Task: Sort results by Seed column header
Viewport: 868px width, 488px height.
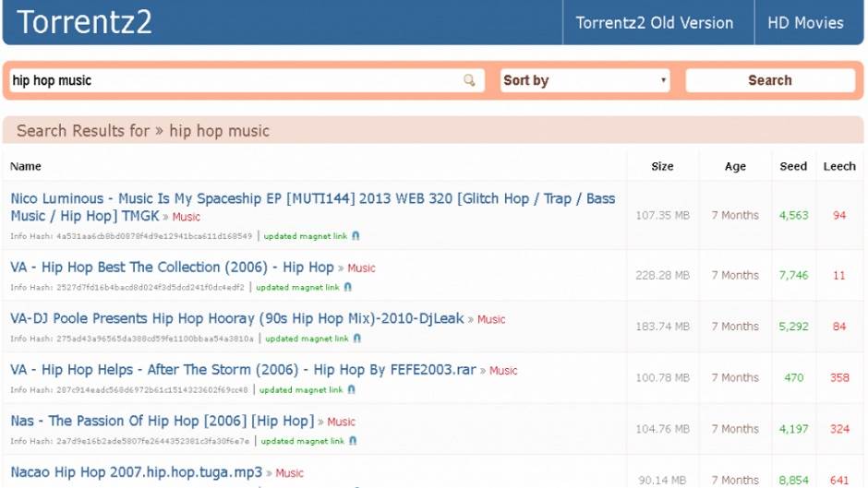Action: (x=793, y=166)
